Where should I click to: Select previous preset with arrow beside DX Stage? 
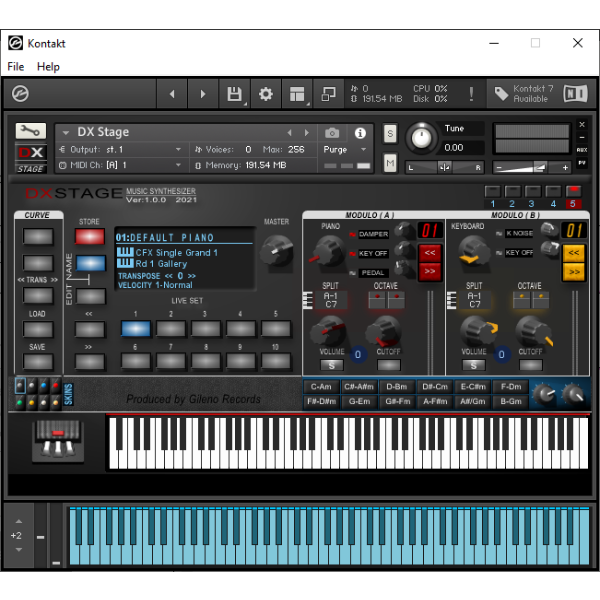tap(289, 133)
